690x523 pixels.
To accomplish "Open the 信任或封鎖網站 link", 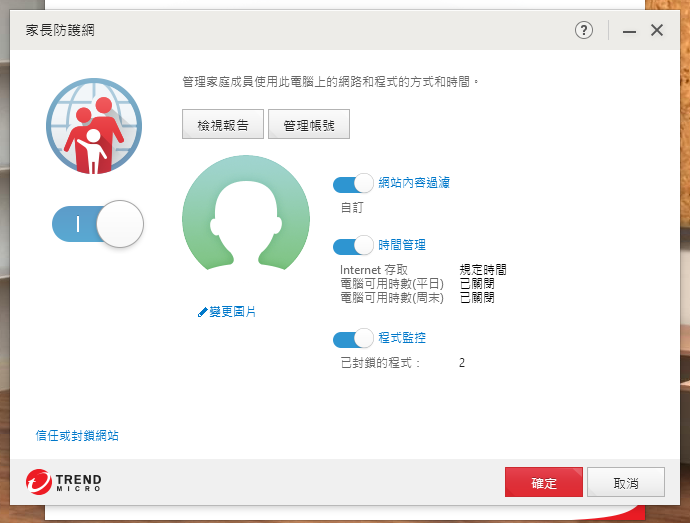I will click(77, 436).
